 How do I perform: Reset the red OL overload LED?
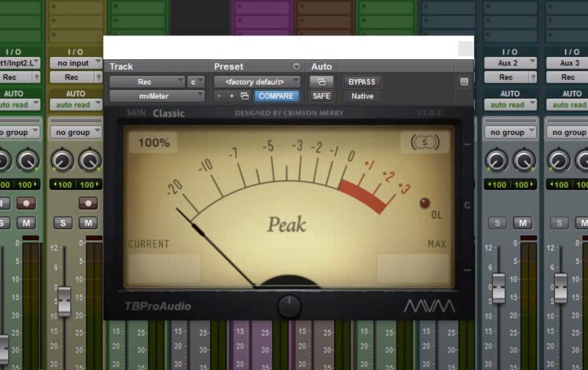[x=425, y=203]
